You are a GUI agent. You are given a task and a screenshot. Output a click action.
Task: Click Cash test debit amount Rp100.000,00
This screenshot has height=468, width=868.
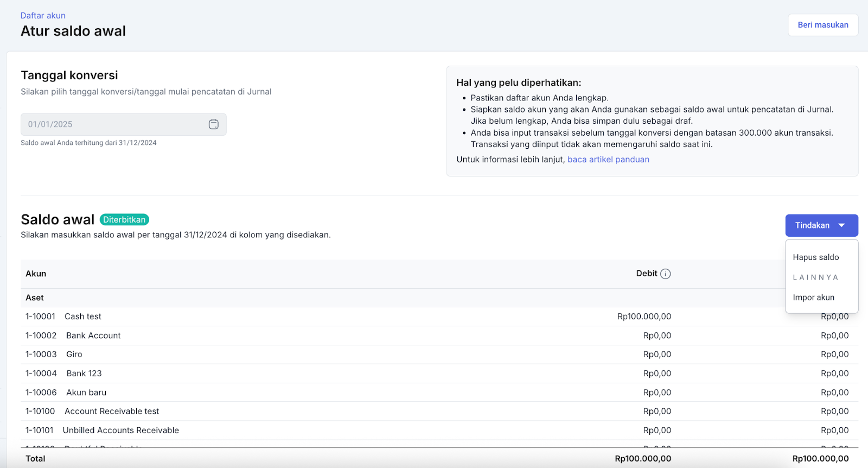click(644, 317)
